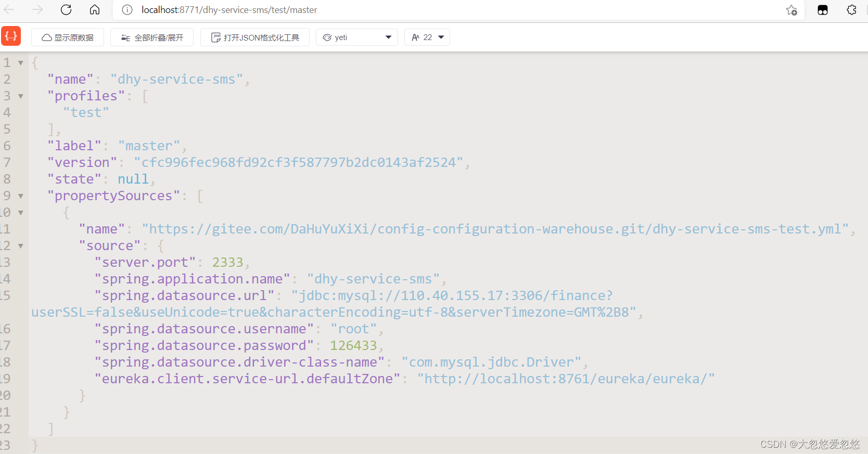Open the browser home page
The height and width of the screenshot is (454, 868).
[95, 9]
